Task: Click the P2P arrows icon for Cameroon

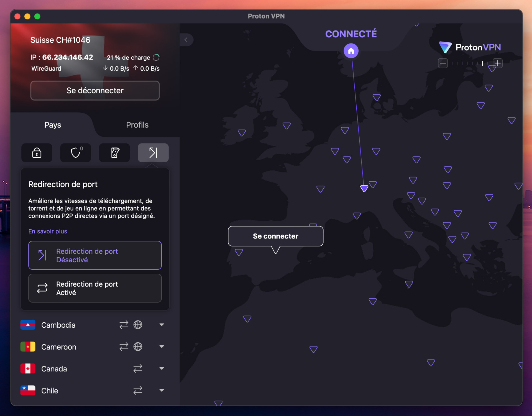Action: [124, 346]
